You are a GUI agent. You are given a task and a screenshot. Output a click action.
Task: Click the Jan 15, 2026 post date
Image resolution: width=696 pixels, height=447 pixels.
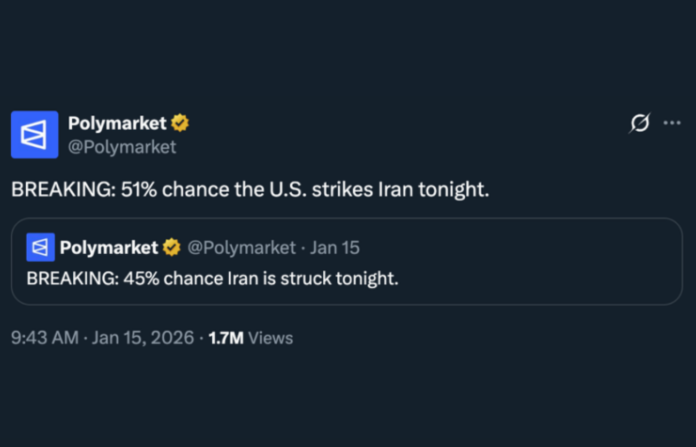(x=143, y=338)
